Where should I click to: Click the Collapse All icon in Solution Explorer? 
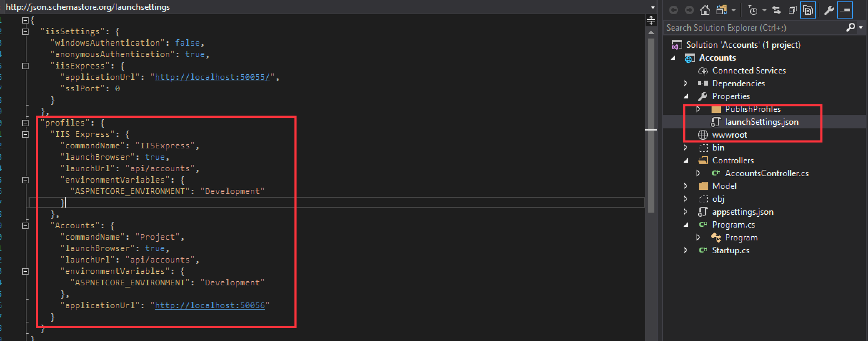click(x=792, y=10)
